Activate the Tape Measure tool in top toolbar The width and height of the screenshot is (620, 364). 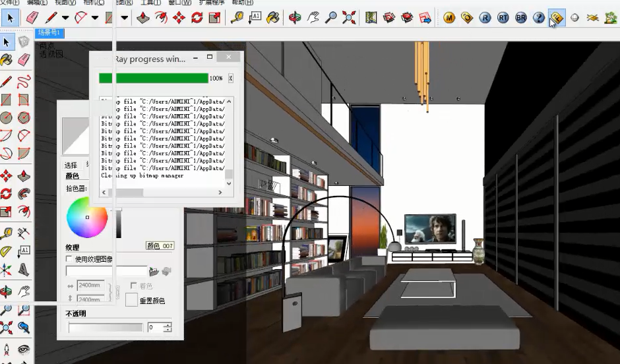pyautogui.click(x=237, y=18)
